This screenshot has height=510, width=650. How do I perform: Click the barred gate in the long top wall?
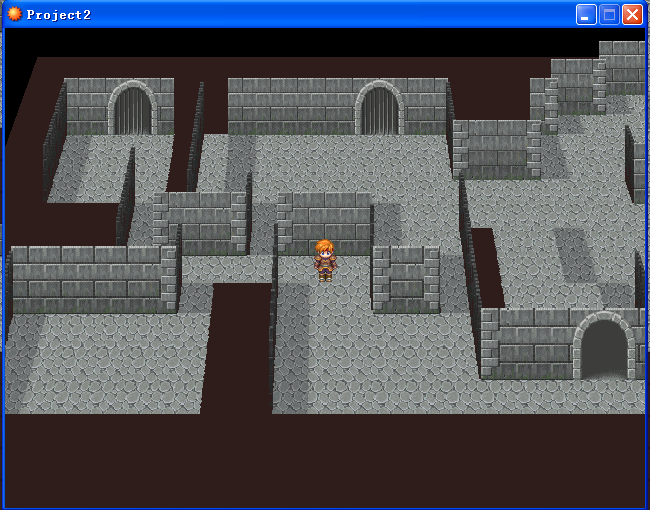(379, 108)
